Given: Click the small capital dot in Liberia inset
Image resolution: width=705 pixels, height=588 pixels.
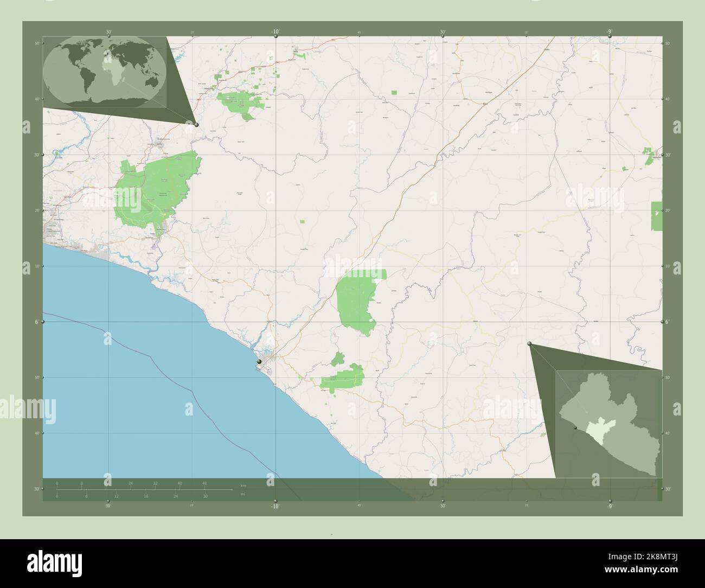Looking at the screenshot, I should click(575, 427).
